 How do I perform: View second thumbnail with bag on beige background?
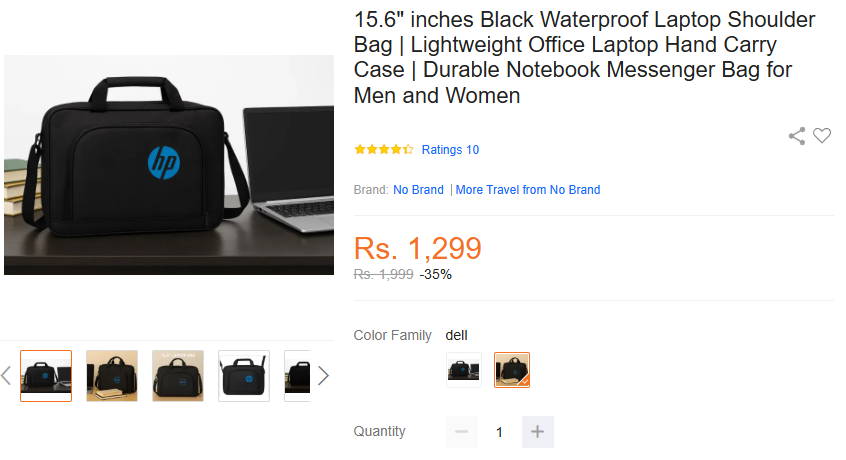112,376
